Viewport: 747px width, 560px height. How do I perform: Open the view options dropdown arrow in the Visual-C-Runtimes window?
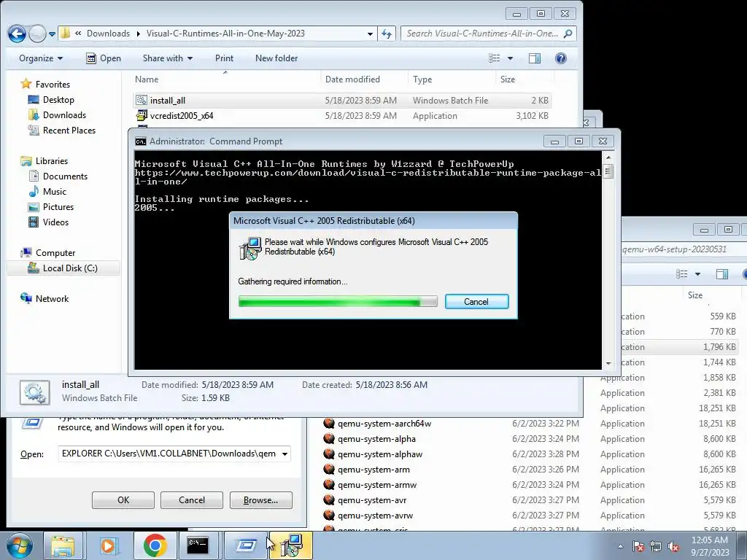[510, 58]
